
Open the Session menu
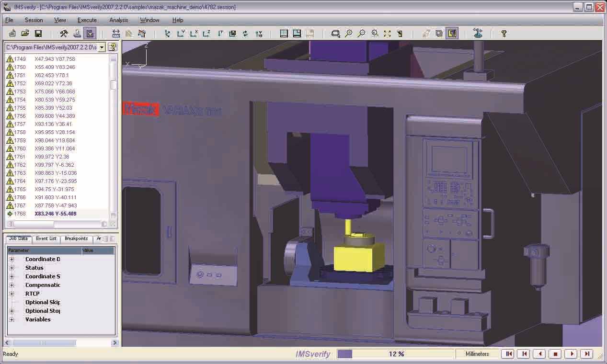(34, 20)
